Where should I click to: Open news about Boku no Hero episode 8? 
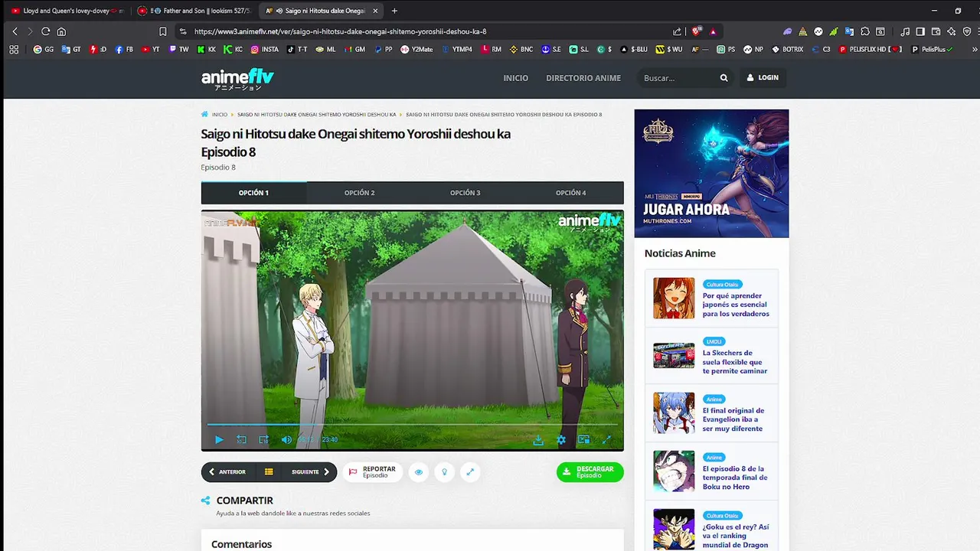pos(734,478)
